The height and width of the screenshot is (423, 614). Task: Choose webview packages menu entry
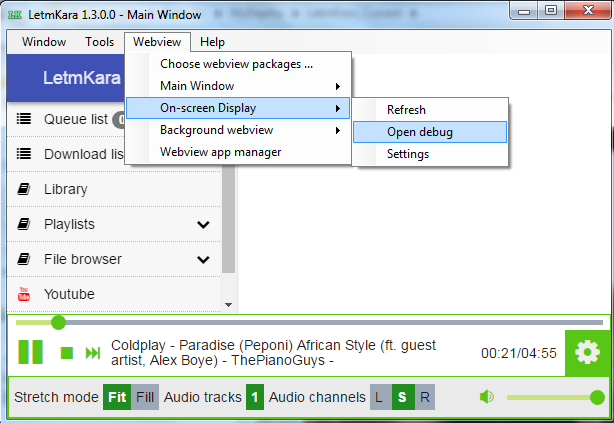pyautogui.click(x=238, y=64)
